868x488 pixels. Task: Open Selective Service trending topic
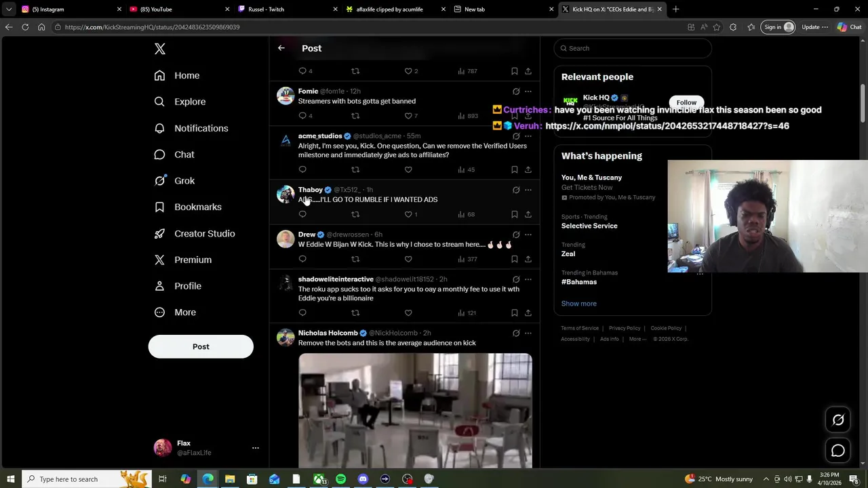[x=589, y=226]
